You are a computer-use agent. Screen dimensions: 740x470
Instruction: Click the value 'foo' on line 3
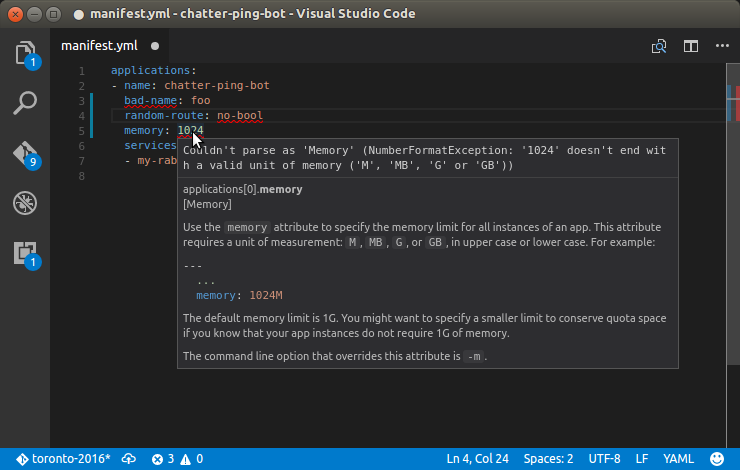(x=201, y=101)
